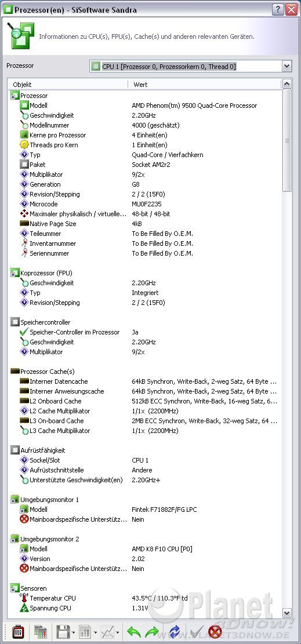Image resolution: width=301 pixels, height=644 pixels.
Task: Select the 'Quad-Core / Vierfachkern' value
Action: (x=168, y=155)
